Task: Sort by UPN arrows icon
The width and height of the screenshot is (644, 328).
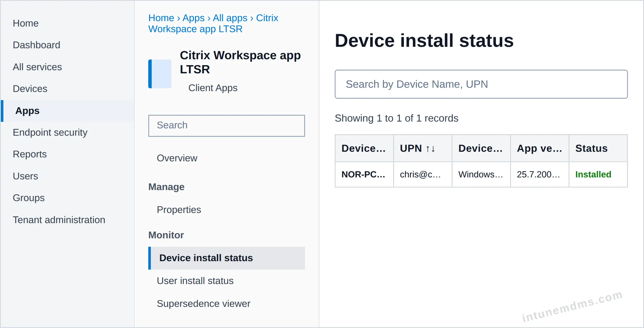Action: pos(430,149)
